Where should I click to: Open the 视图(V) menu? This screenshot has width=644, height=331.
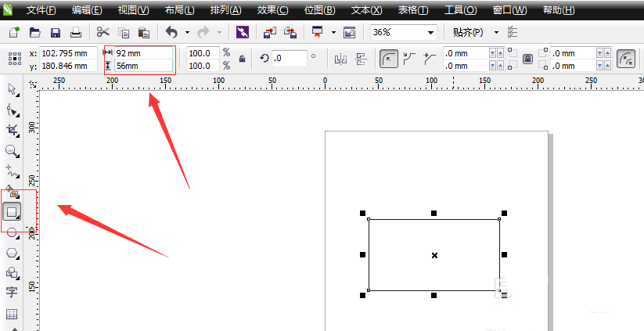point(134,10)
